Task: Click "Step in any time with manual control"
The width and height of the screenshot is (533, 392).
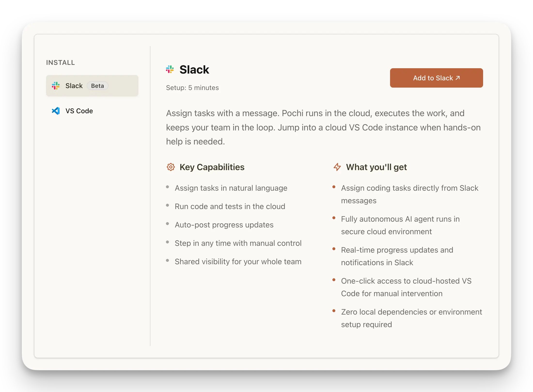Action: pos(238,243)
